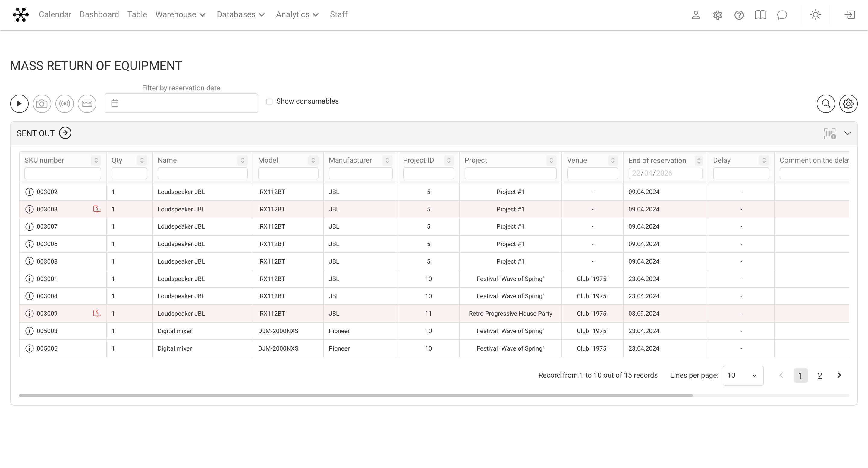
Task: Open Lines per page dropdown
Action: click(743, 376)
